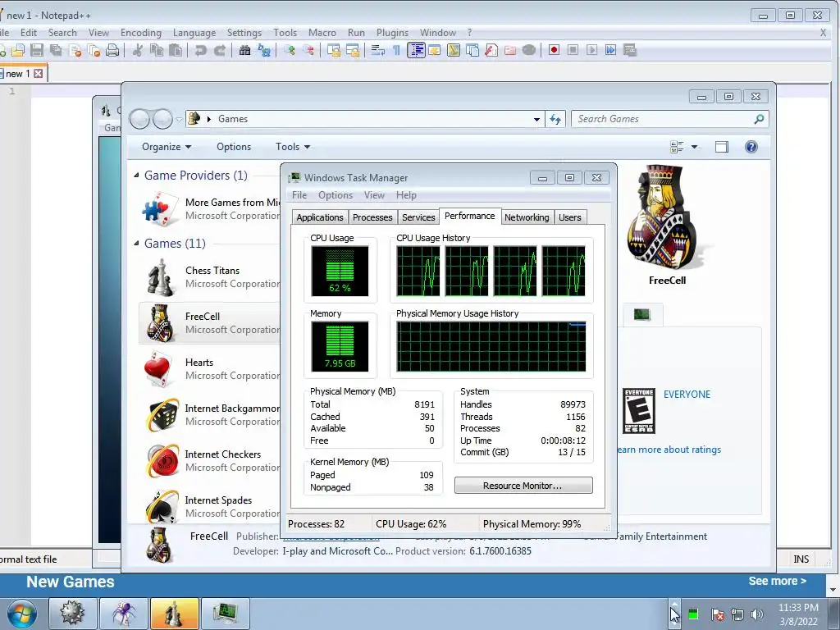Open the address bar history dropdown arrow
The height and width of the screenshot is (630, 840).
(x=536, y=120)
